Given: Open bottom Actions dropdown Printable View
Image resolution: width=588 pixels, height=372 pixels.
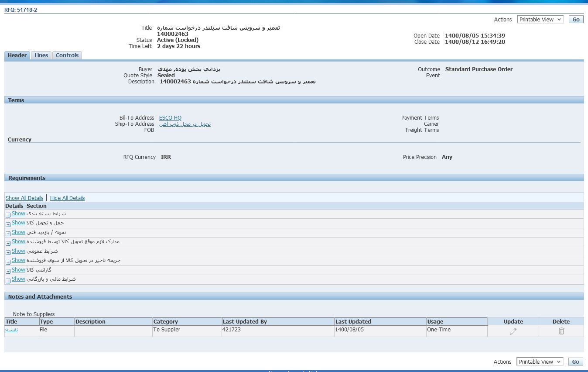Looking at the screenshot, I should tap(540, 362).
